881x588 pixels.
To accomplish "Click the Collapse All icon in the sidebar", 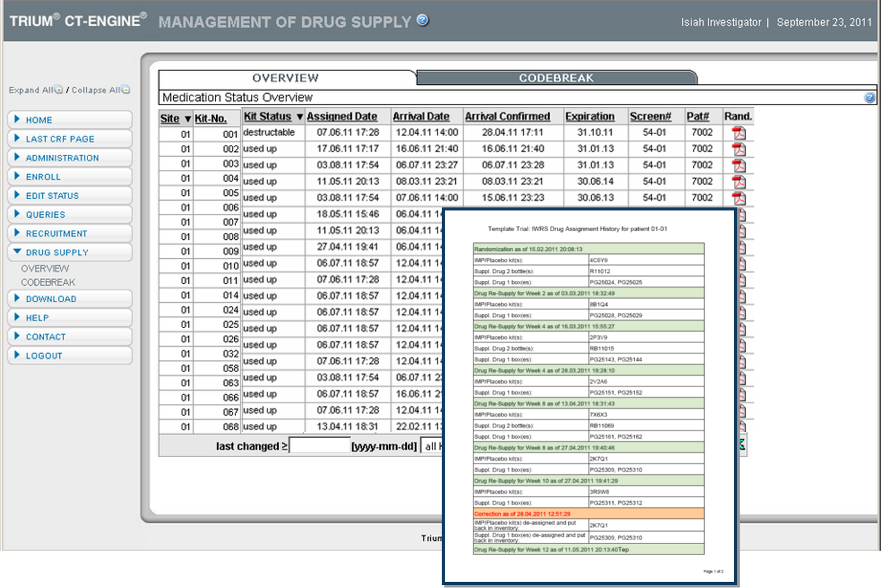I will click(x=125, y=89).
